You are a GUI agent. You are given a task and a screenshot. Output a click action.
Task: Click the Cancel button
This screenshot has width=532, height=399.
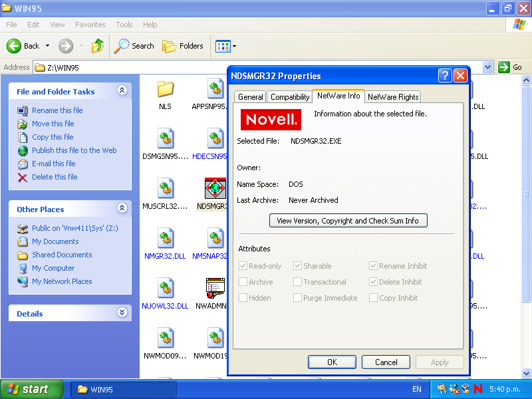[x=386, y=362]
